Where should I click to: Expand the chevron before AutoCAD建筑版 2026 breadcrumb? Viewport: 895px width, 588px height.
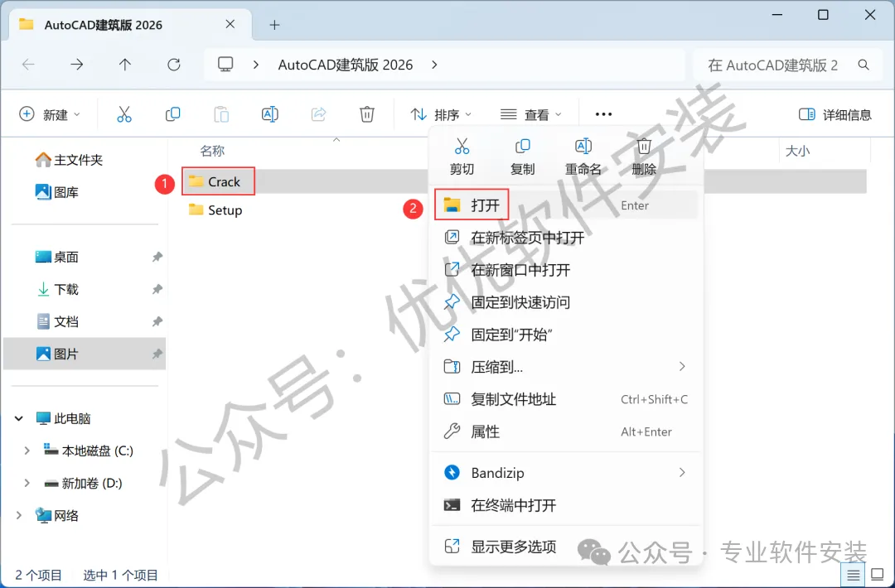256,65
